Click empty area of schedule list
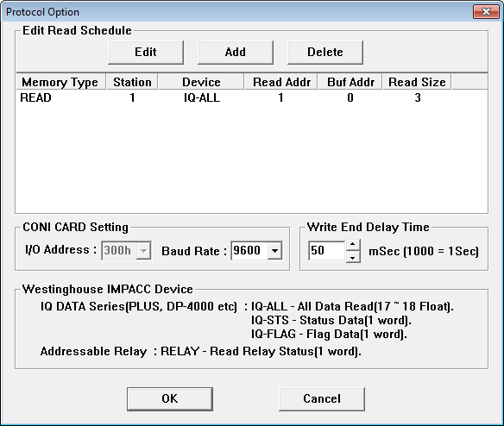 pos(252,158)
